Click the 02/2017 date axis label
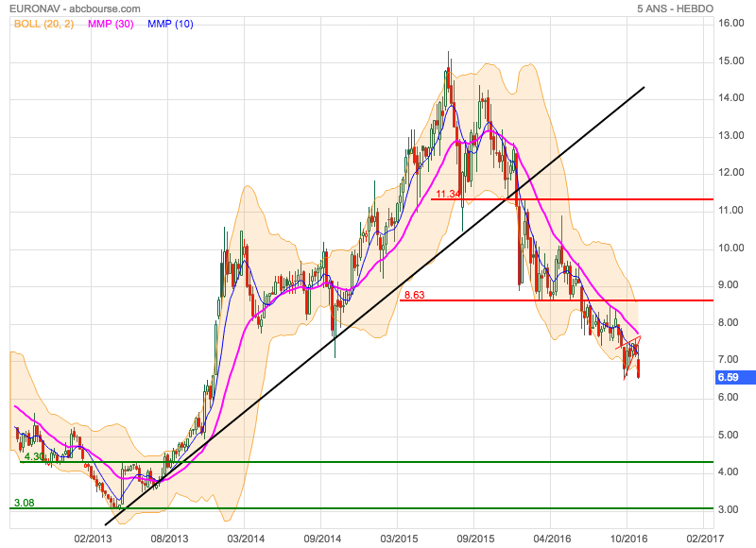Screen dimensions: 756x548 (x=705, y=539)
